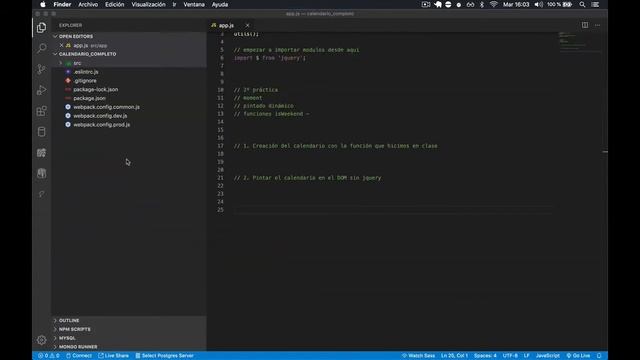640x360 pixels.
Task: Open the Evernote elephant menu bar icon
Action: click(438, 4)
